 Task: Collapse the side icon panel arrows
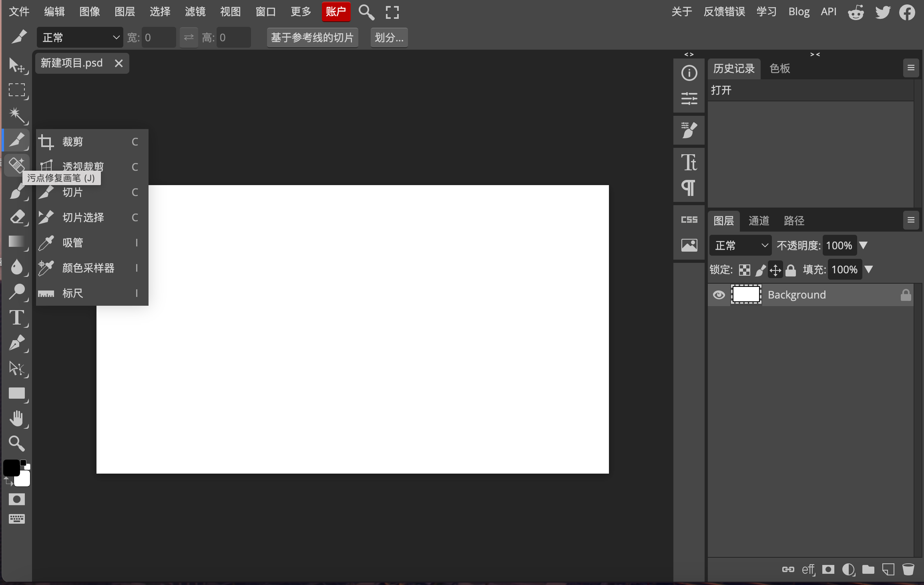pos(689,54)
